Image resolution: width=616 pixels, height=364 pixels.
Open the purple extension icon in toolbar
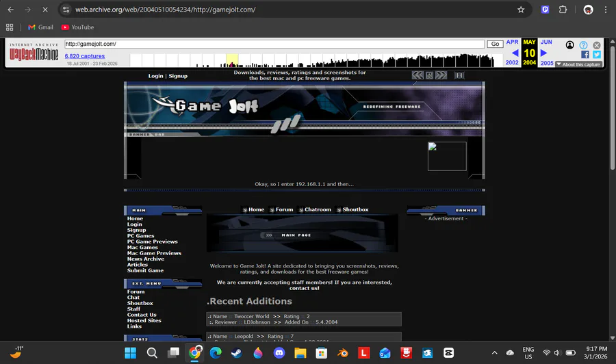pyautogui.click(x=545, y=10)
